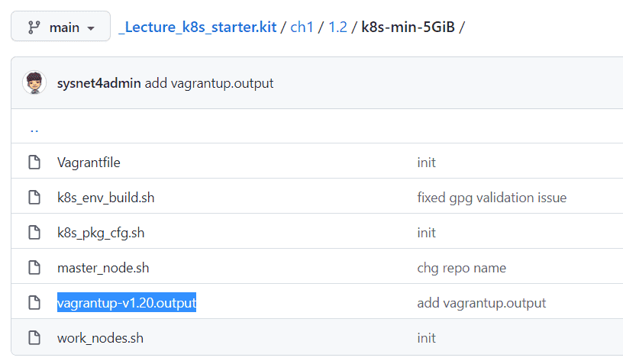Open the _Lecture_k8s_starter.kit repository root link
The width and height of the screenshot is (623, 364).
198,27
